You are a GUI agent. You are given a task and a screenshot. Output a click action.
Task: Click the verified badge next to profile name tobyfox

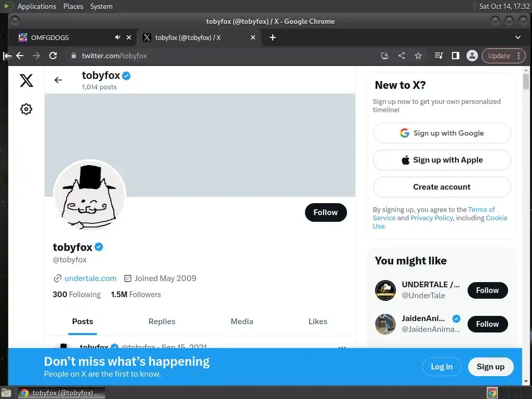pyautogui.click(x=99, y=247)
